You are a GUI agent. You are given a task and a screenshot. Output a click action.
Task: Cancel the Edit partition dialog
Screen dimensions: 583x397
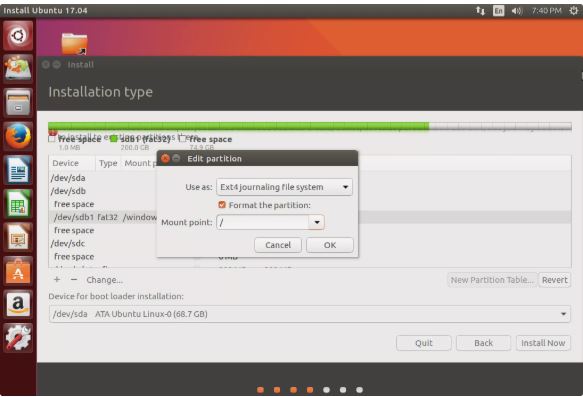point(278,245)
